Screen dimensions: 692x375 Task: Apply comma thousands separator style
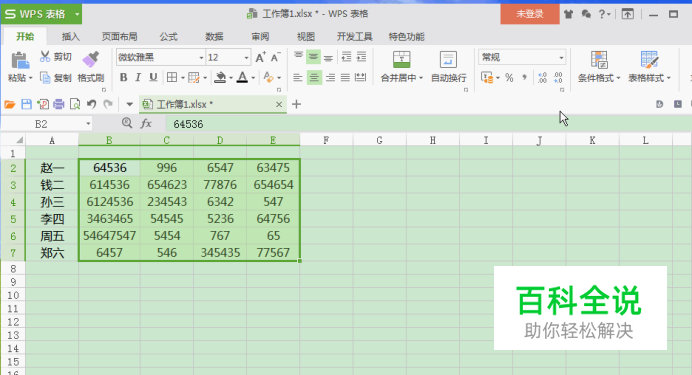pos(524,78)
